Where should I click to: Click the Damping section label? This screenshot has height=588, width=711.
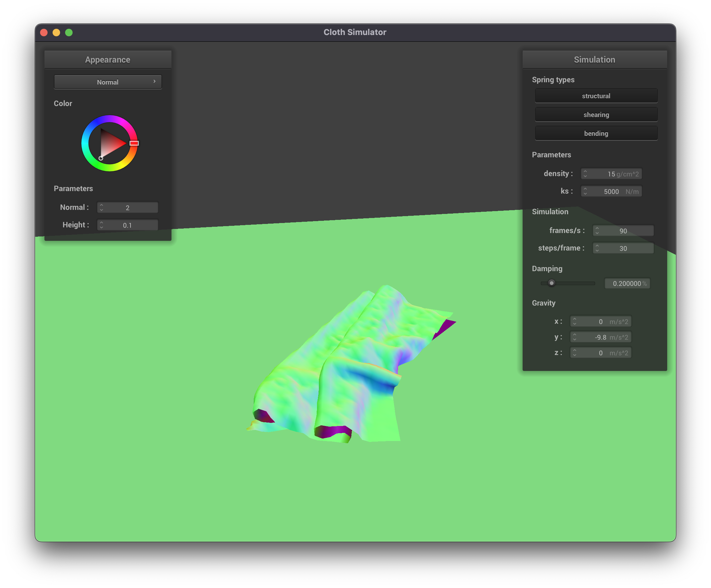547,269
